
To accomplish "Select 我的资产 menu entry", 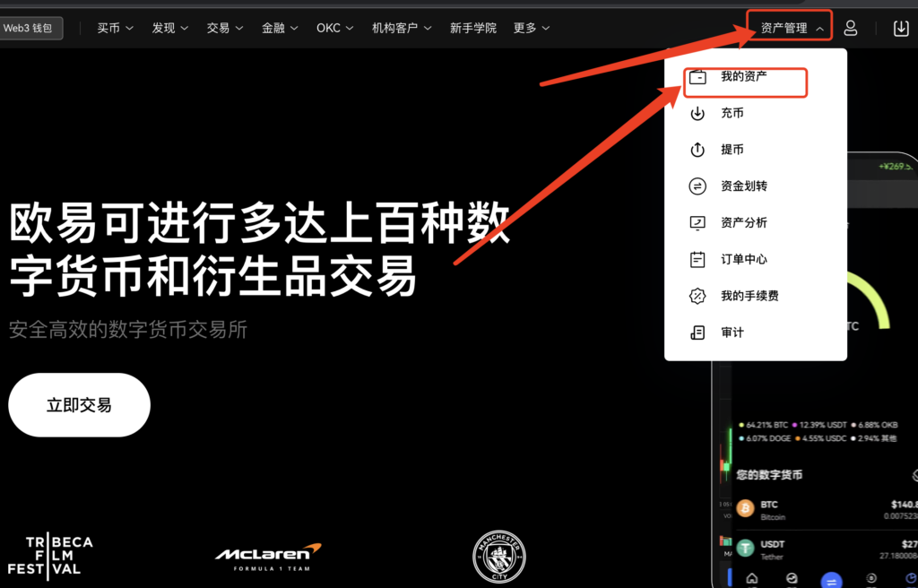I will tap(755, 77).
